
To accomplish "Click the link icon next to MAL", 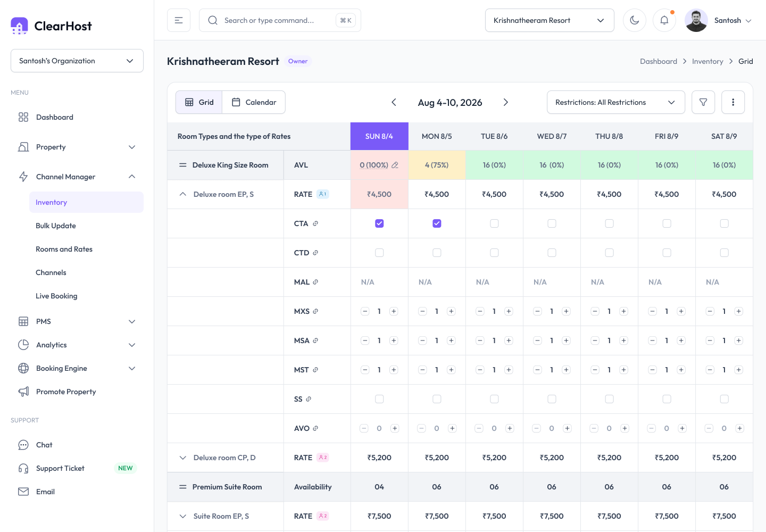I will pyautogui.click(x=315, y=282).
